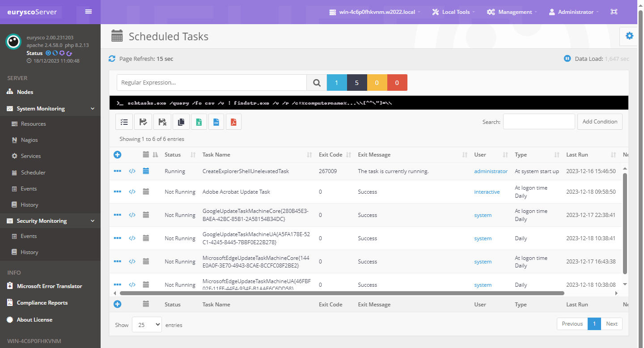The height and width of the screenshot is (348, 644).
Task: Export table to Excel file
Action: click(199, 122)
